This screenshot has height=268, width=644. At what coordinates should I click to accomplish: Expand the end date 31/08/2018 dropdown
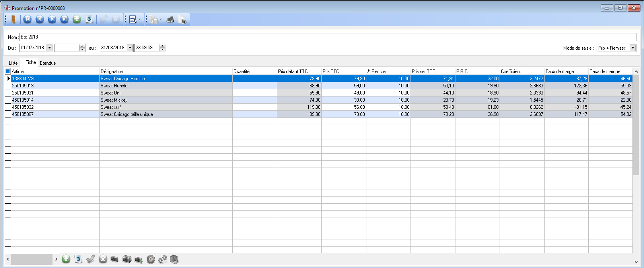pyautogui.click(x=130, y=48)
